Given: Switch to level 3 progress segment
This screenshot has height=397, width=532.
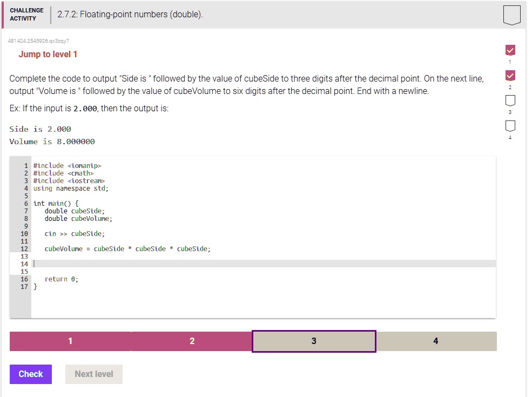Looking at the screenshot, I should pyautogui.click(x=314, y=341).
